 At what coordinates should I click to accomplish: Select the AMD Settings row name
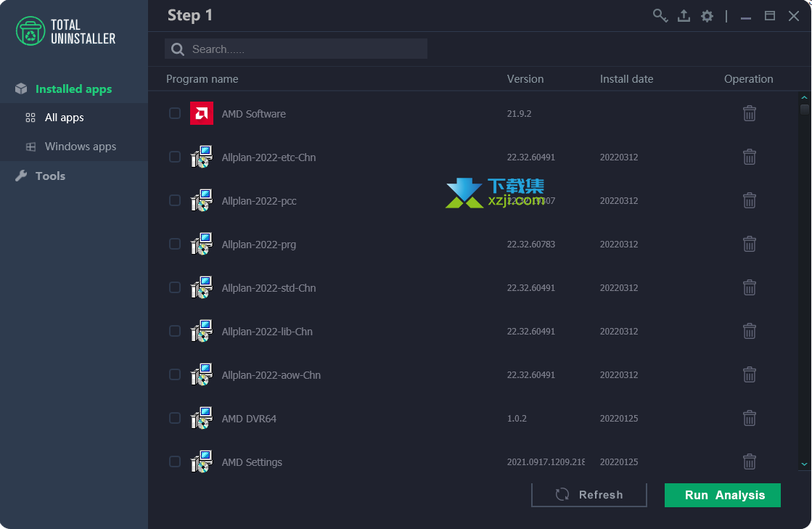tap(252, 462)
